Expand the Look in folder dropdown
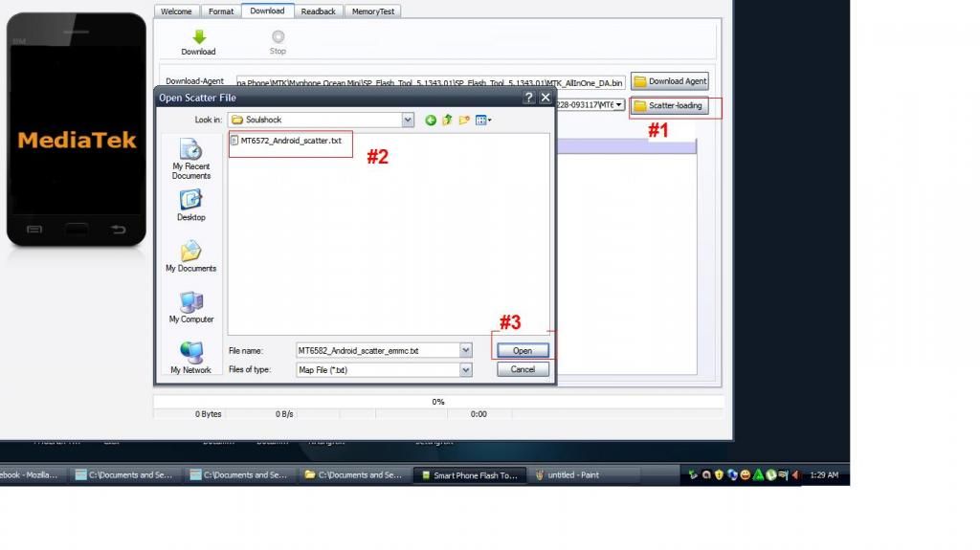 point(408,120)
